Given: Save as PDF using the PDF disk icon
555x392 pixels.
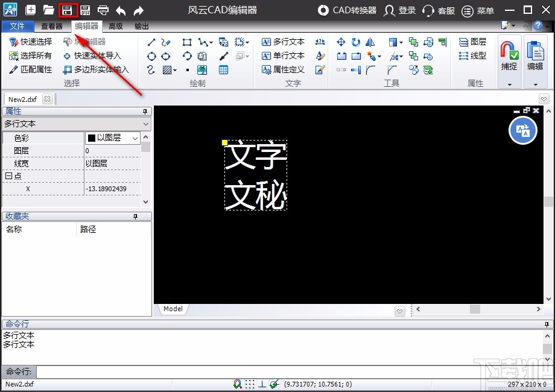Looking at the screenshot, I should click(x=85, y=10).
